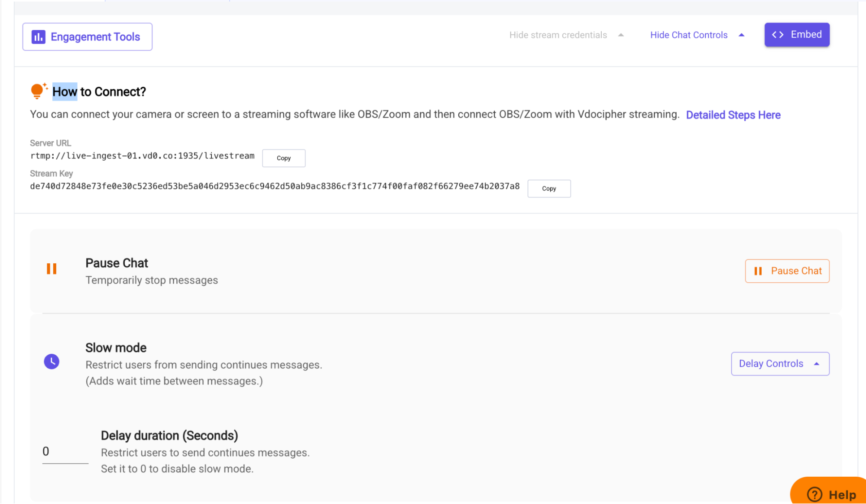Click the Engagement Tools bar chart icon
This screenshot has width=866, height=504.
coord(38,37)
